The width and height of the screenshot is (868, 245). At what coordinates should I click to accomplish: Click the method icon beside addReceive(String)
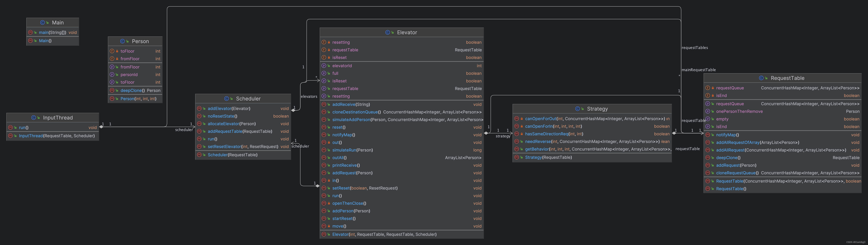pyautogui.click(x=324, y=105)
